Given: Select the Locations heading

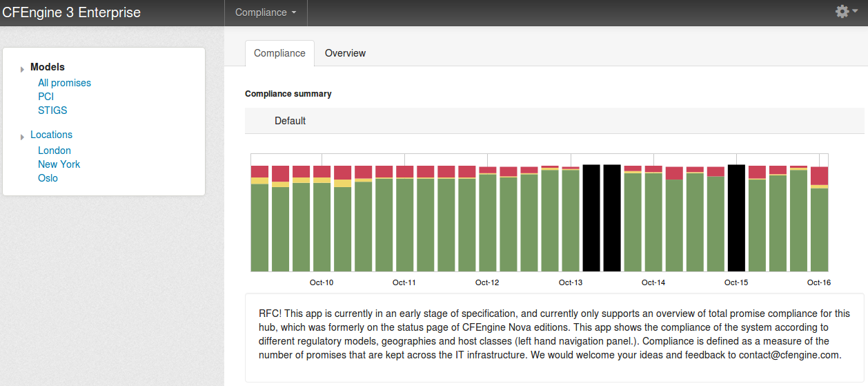Looking at the screenshot, I should (x=51, y=135).
